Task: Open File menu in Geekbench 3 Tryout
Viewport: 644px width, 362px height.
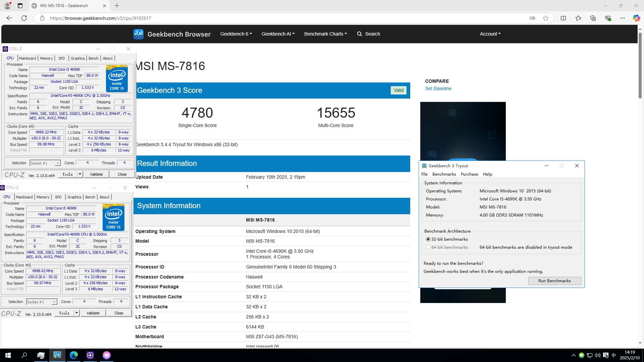Action: tap(424, 174)
